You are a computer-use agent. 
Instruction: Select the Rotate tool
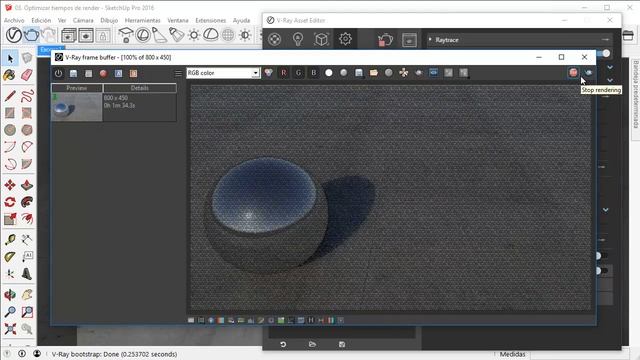[x=10, y=202]
